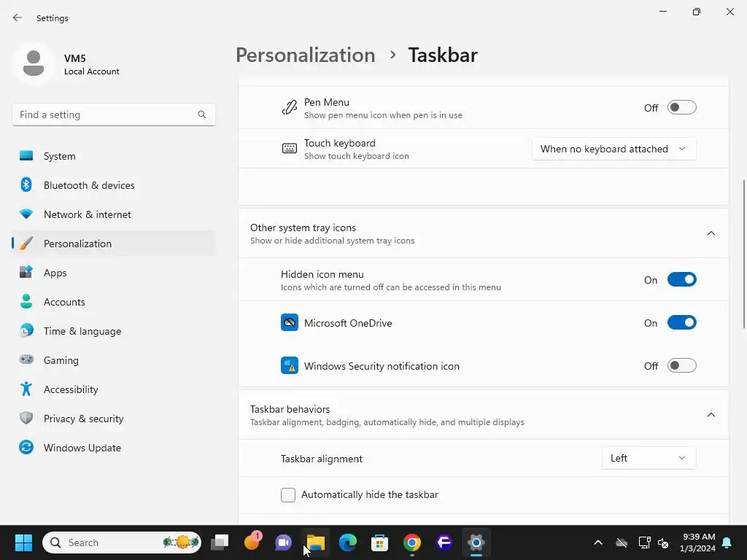Open Accessibility settings category
The width and height of the screenshot is (747, 560).
click(x=114, y=389)
